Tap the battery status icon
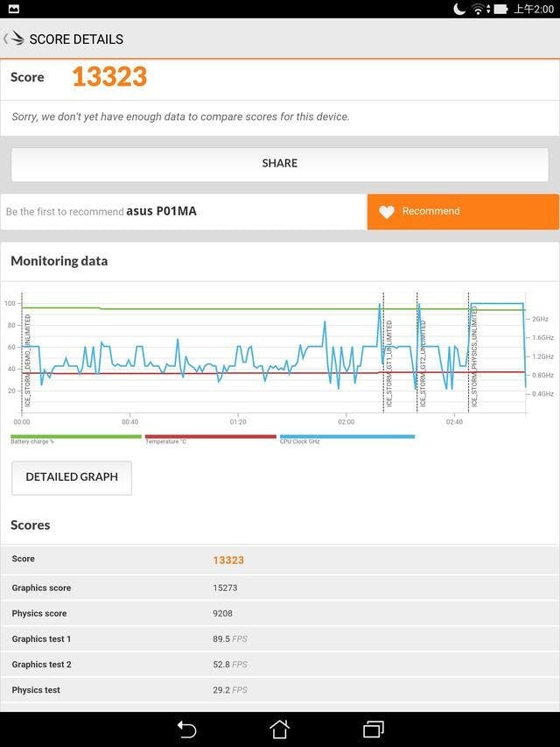Screen dimensions: 560x747 [x=500, y=9]
